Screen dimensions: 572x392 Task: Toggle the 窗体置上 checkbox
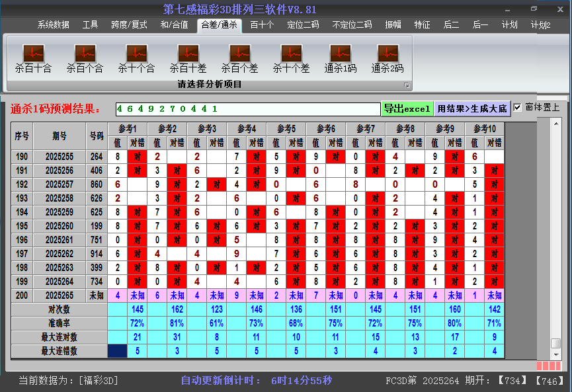(518, 108)
